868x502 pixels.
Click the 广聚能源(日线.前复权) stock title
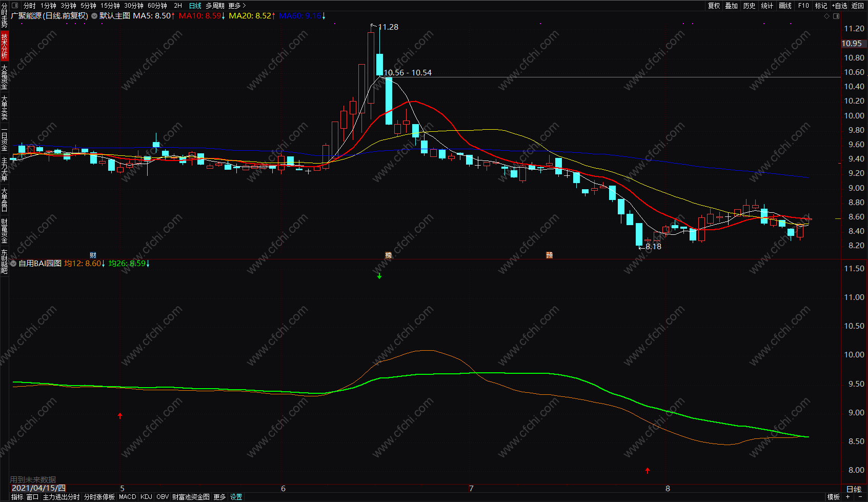[49, 16]
